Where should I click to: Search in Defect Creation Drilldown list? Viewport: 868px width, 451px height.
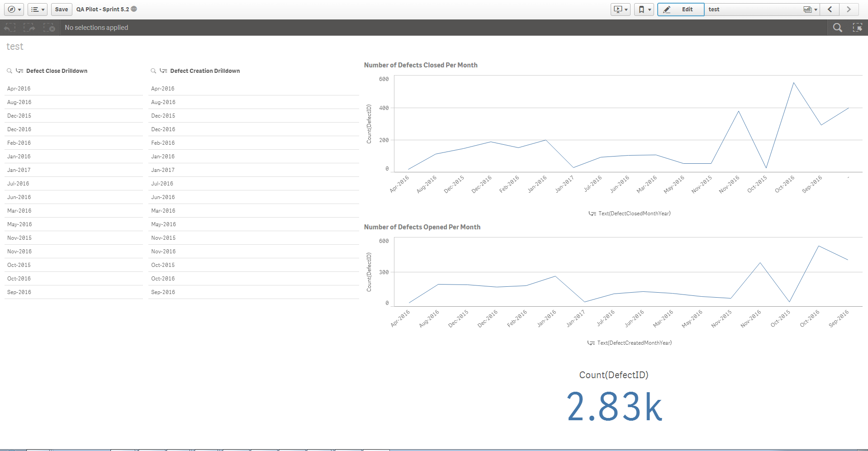click(x=153, y=71)
